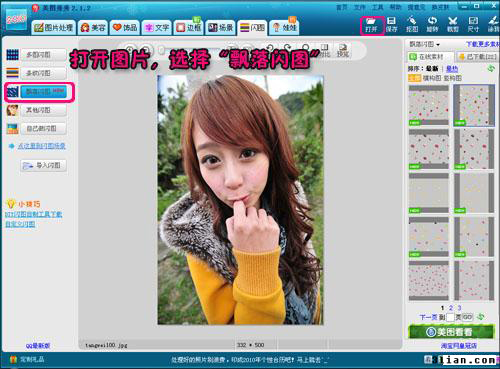Viewport: 500px width, 369px height.
Task: Show the 全部 (all) orientation filter
Action: [414, 78]
